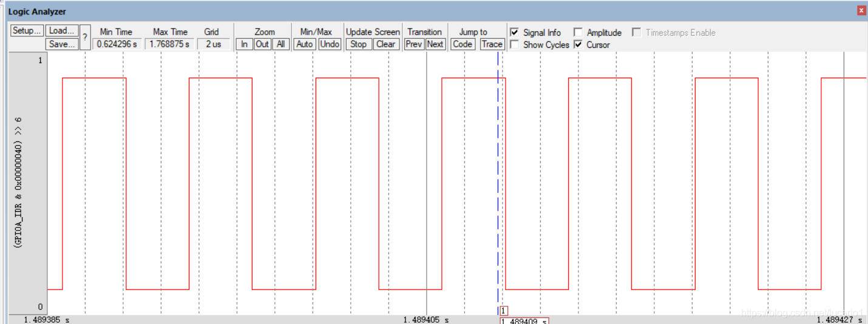
Task: Enable the Amplitude checkbox
Action: (578, 32)
